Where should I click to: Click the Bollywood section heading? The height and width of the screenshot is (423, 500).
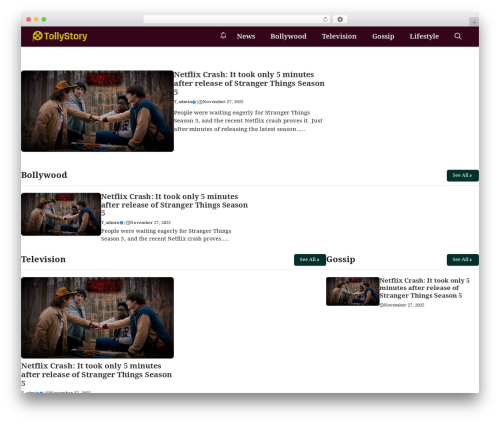pos(44,175)
